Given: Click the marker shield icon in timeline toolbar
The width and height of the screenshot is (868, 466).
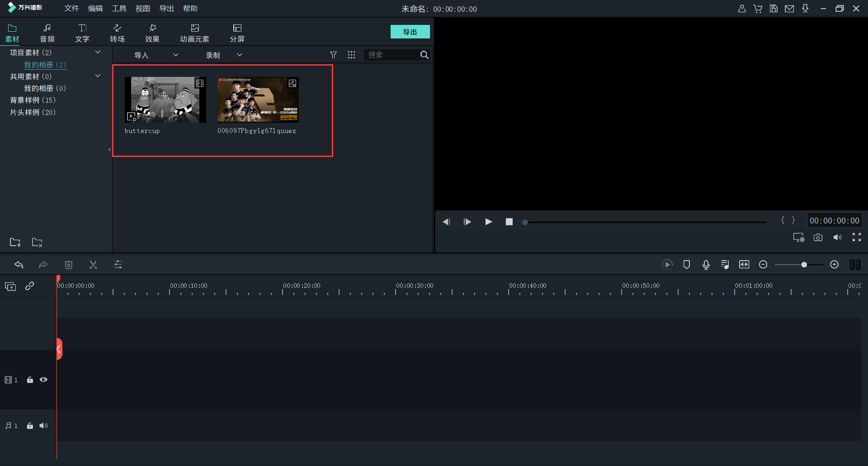Looking at the screenshot, I should coord(686,265).
